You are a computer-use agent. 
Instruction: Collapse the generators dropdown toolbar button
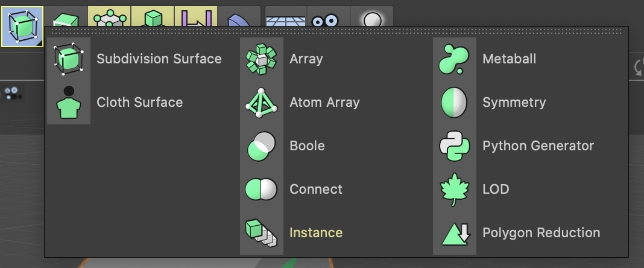pos(22,26)
